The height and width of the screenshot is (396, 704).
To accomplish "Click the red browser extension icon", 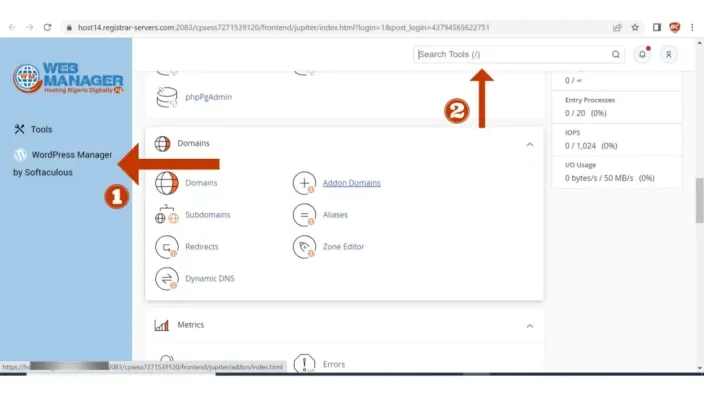I will [674, 27].
